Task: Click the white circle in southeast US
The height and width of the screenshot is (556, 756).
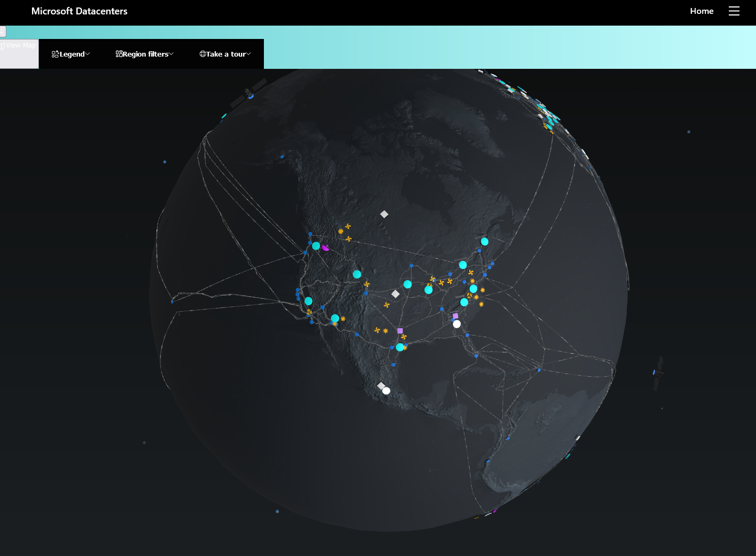Action: coord(457,324)
